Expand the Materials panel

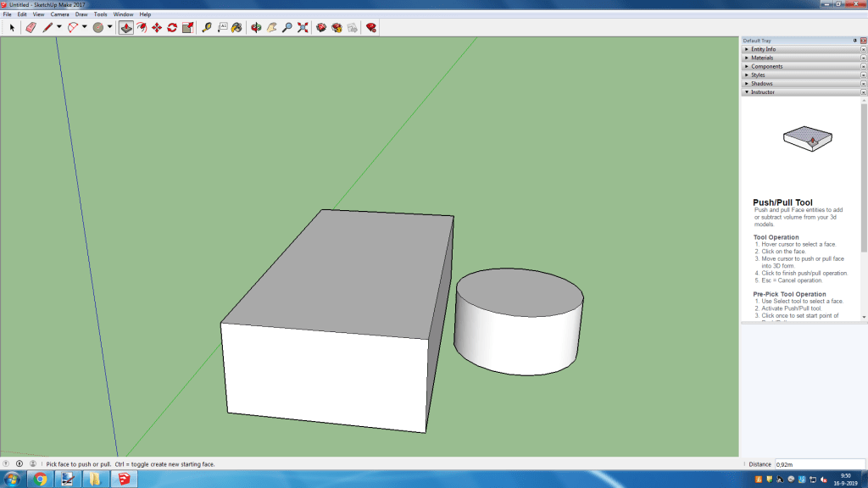tap(761, 58)
